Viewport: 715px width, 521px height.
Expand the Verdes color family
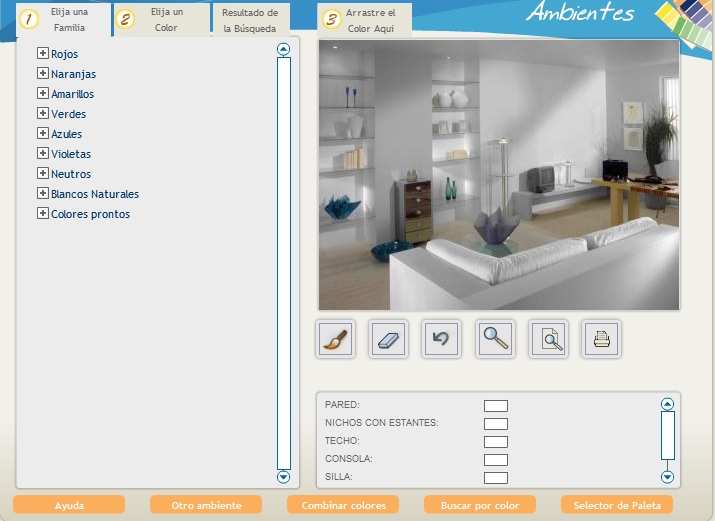pos(42,113)
